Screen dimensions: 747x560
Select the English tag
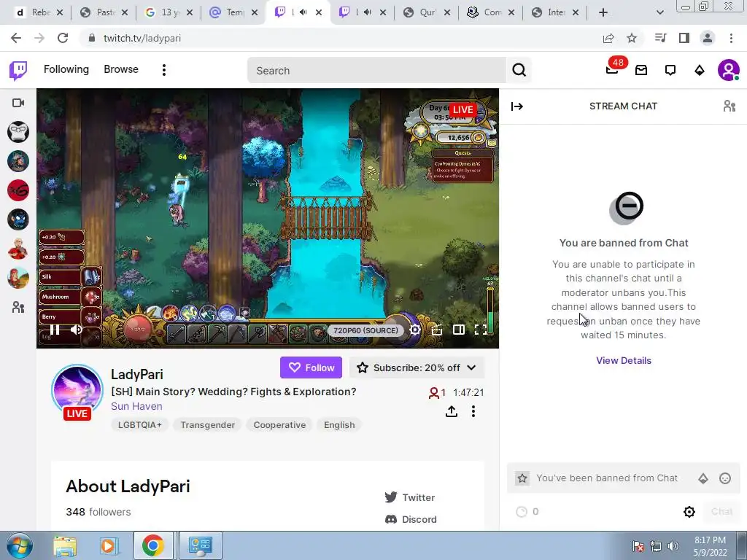click(339, 425)
